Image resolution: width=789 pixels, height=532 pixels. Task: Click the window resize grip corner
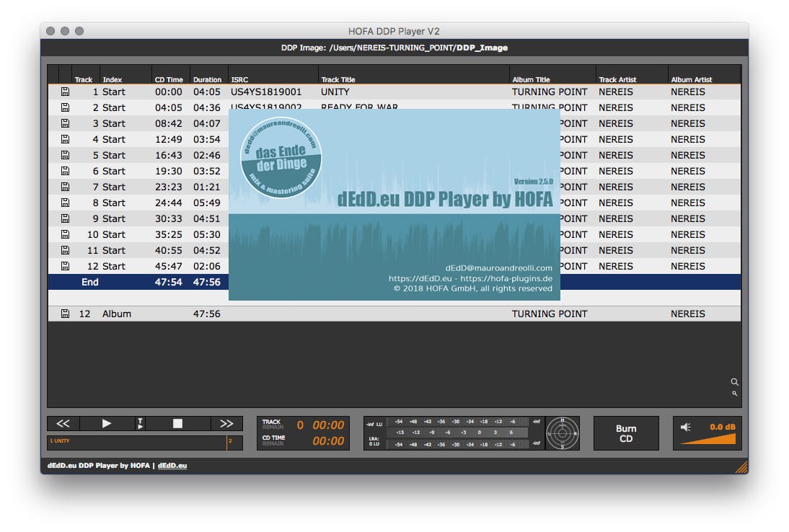[x=741, y=467]
